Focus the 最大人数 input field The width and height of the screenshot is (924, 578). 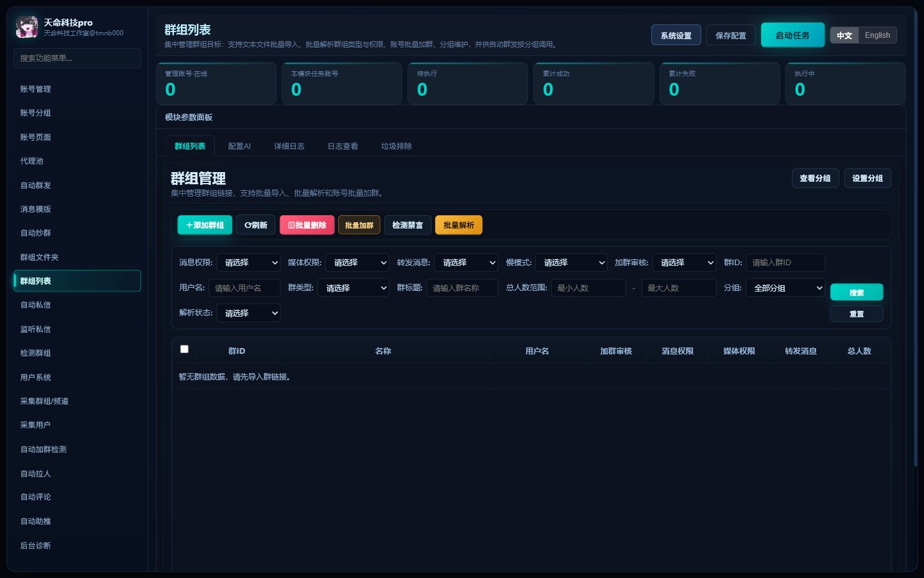point(679,288)
